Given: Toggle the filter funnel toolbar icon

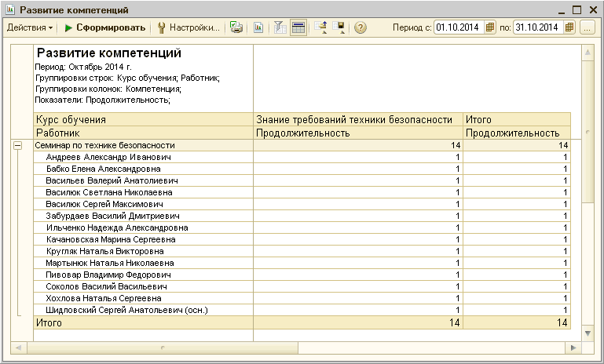Looking at the screenshot, I should [280, 27].
